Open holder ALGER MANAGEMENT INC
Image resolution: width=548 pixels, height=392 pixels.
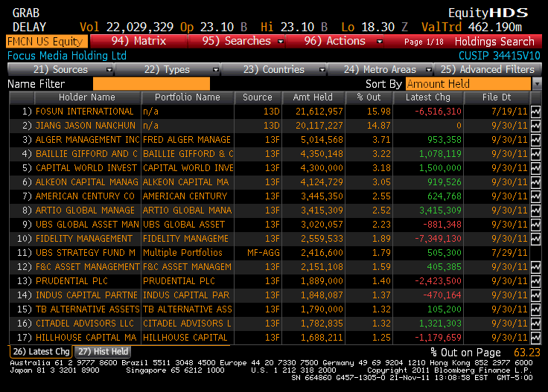[87, 140]
